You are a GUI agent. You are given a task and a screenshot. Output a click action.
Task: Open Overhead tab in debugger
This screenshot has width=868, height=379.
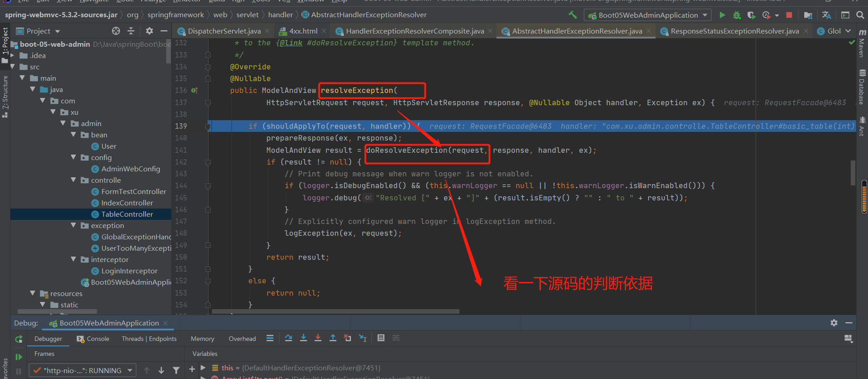[x=242, y=339]
